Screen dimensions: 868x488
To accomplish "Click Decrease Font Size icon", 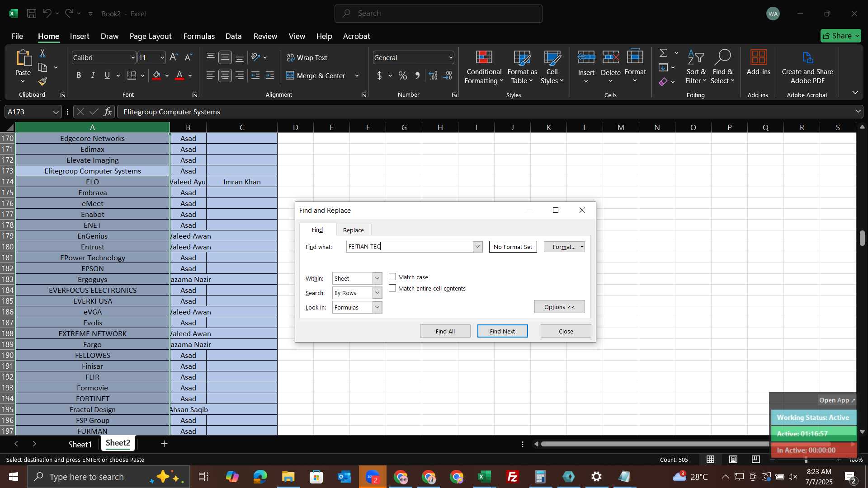I will [x=189, y=57].
